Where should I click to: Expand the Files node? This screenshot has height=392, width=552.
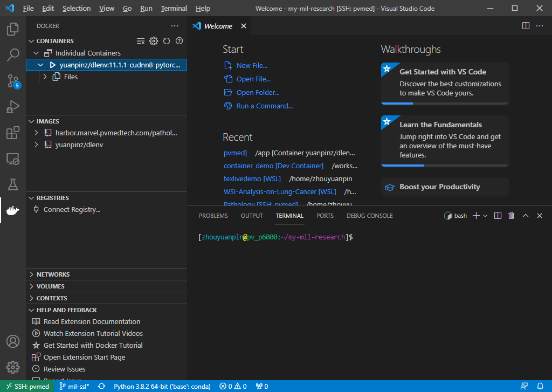pos(45,77)
